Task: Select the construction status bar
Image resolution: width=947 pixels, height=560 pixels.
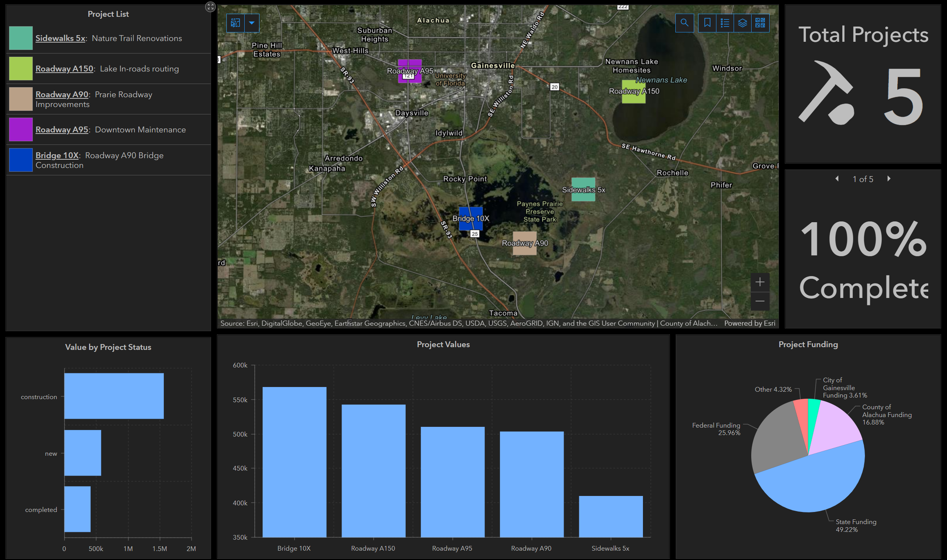Action: pos(114,396)
